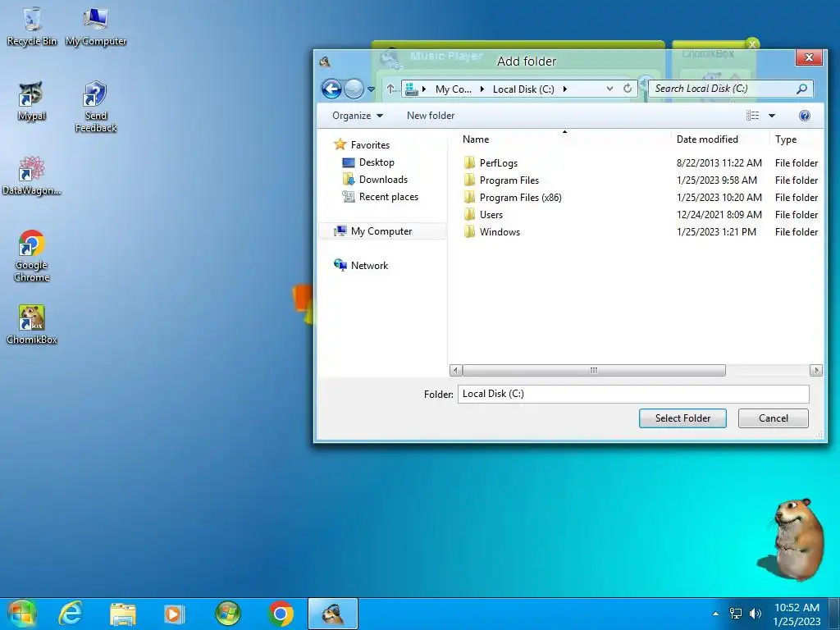
Task: Click the taskbar clock showing 10:52 AM
Action: point(797,614)
